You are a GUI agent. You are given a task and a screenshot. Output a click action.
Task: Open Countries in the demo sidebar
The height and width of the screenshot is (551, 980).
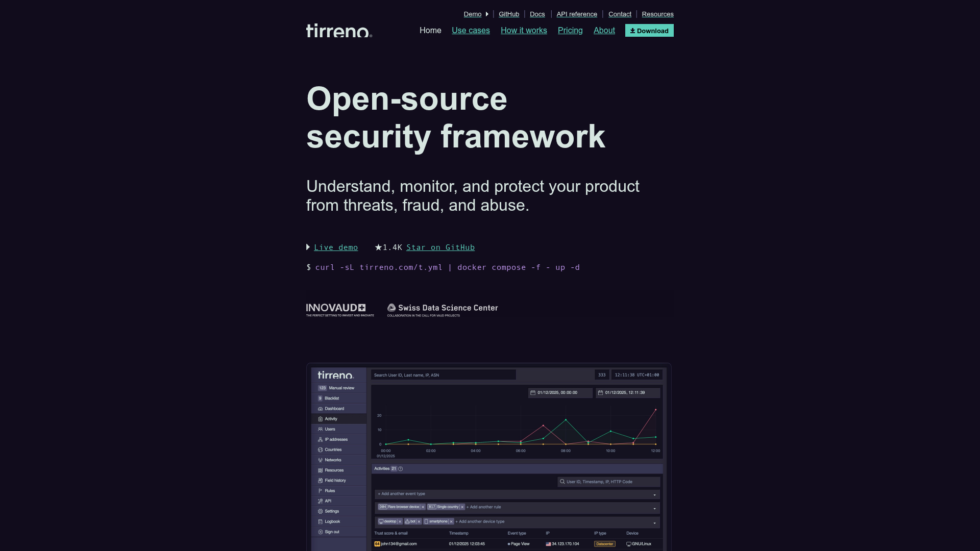pos(338,449)
